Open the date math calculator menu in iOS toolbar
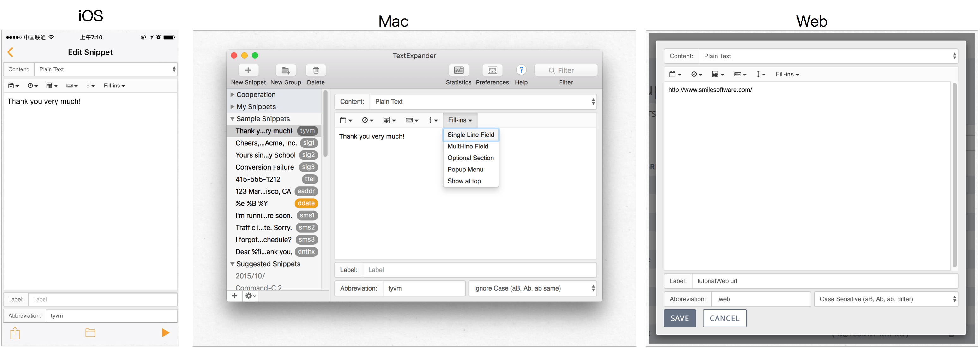Screen dimensions: 980x348 point(52,86)
